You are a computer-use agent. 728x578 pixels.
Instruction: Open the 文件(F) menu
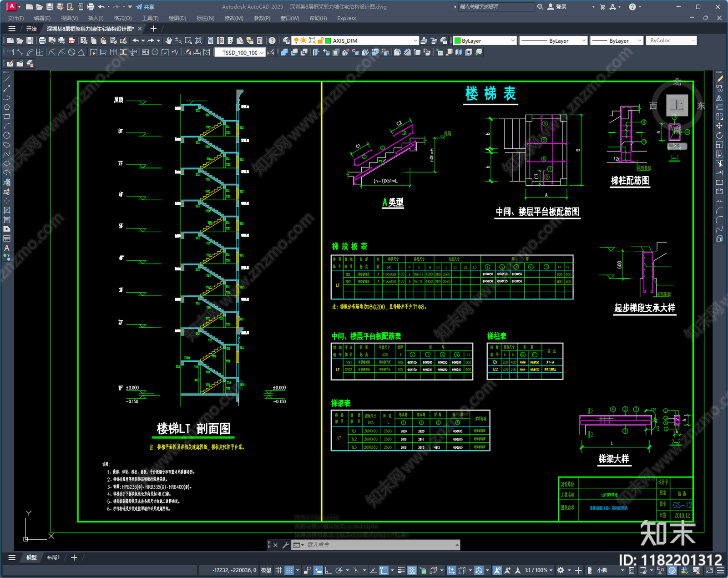[x=16, y=18]
